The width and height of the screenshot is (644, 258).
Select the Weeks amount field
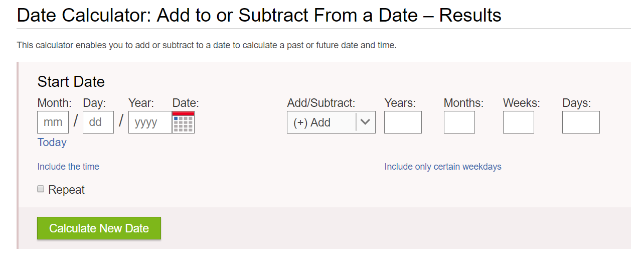click(x=519, y=122)
